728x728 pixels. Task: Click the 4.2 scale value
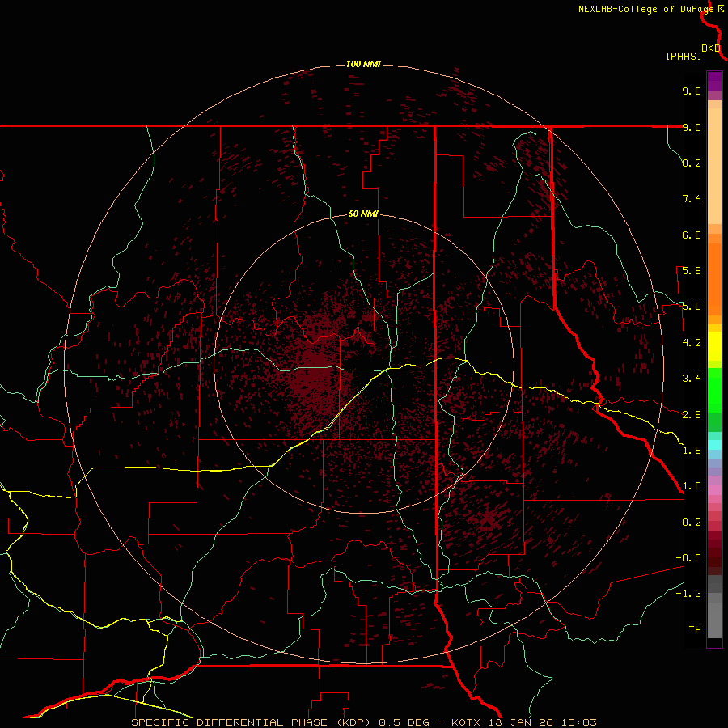coord(692,343)
